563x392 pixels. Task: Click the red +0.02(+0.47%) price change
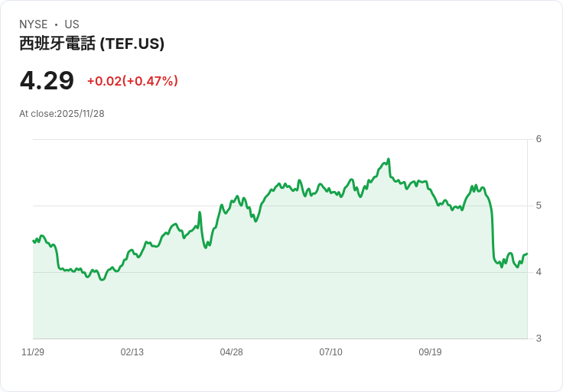click(x=132, y=81)
